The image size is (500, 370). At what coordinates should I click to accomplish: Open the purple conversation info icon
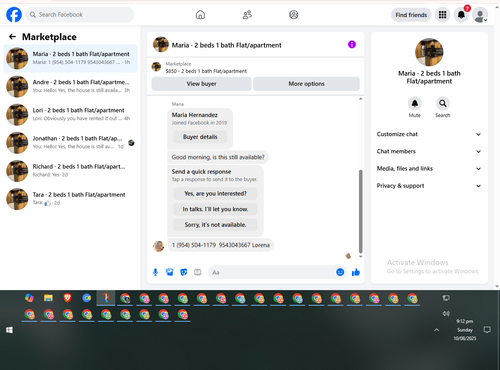[x=352, y=44]
